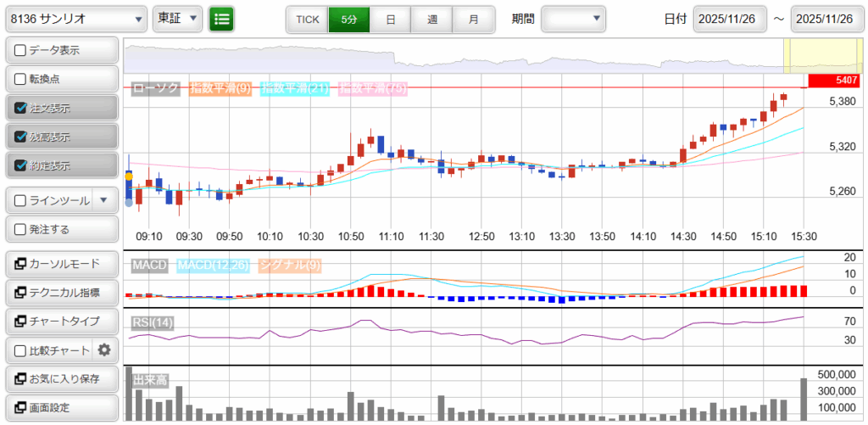Viewport: 868px width, 425px height.
Task: Click the 5分 timeframe button
Action: 348,19
